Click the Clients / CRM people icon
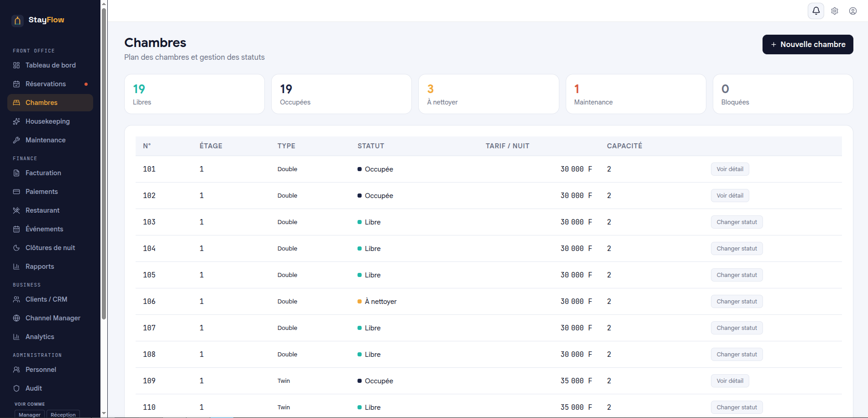The height and width of the screenshot is (418, 868). click(x=16, y=299)
